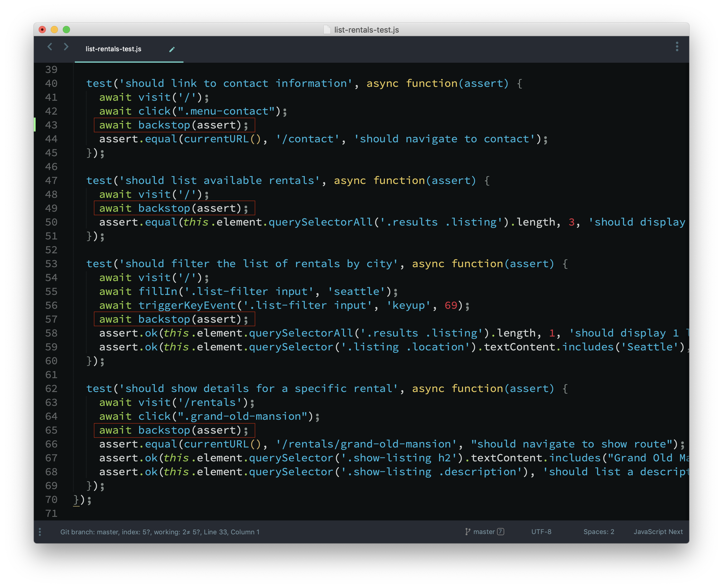Click the Git branch status text

(x=160, y=532)
